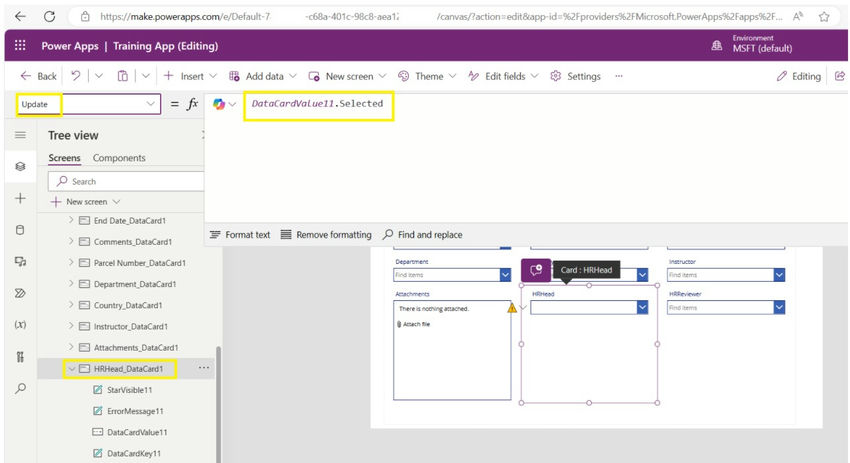Image resolution: width=850 pixels, height=463 pixels.
Task: Open Instructor combo box dropdown on canvas
Action: tap(779, 275)
